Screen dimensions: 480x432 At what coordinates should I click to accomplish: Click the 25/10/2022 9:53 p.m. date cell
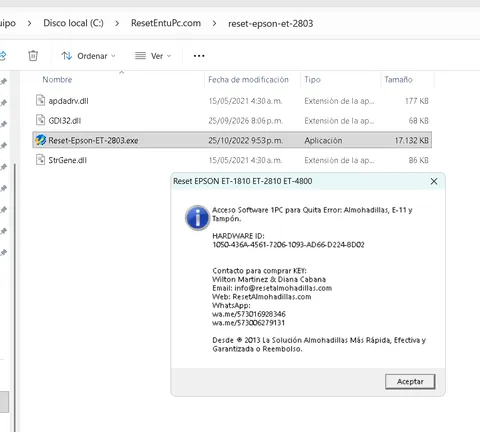click(246, 140)
